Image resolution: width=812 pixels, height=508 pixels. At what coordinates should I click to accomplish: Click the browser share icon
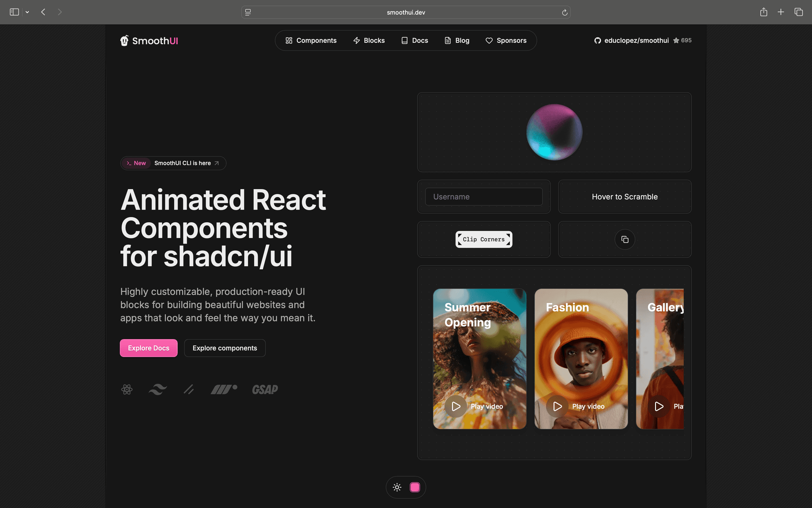[763, 12]
